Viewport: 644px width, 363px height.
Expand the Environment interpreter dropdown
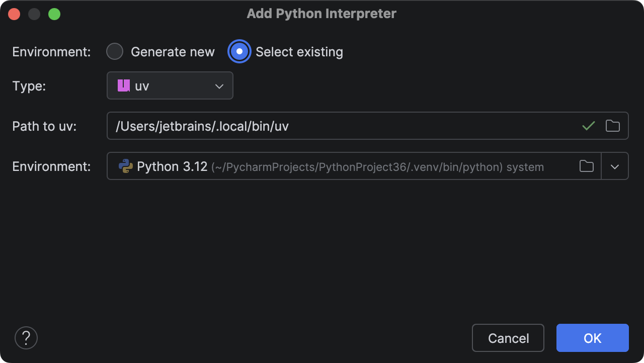click(x=615, y=166)
